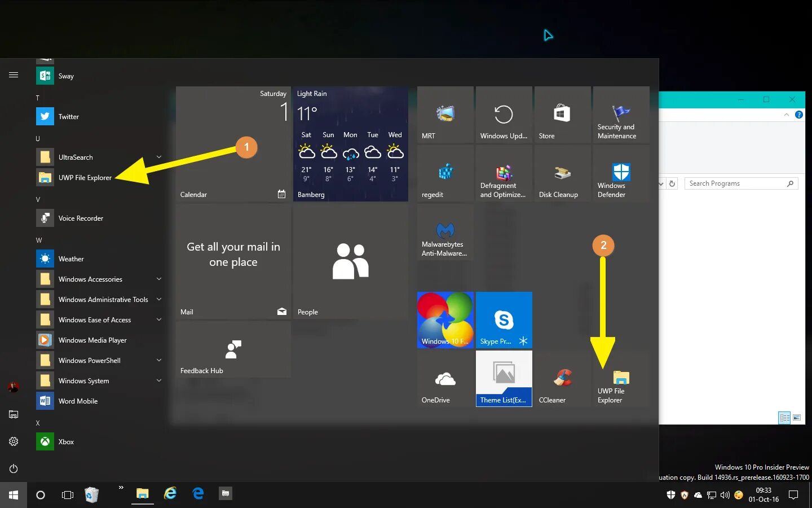
Task: Open the Mail tile
Action: coord(233,261)
